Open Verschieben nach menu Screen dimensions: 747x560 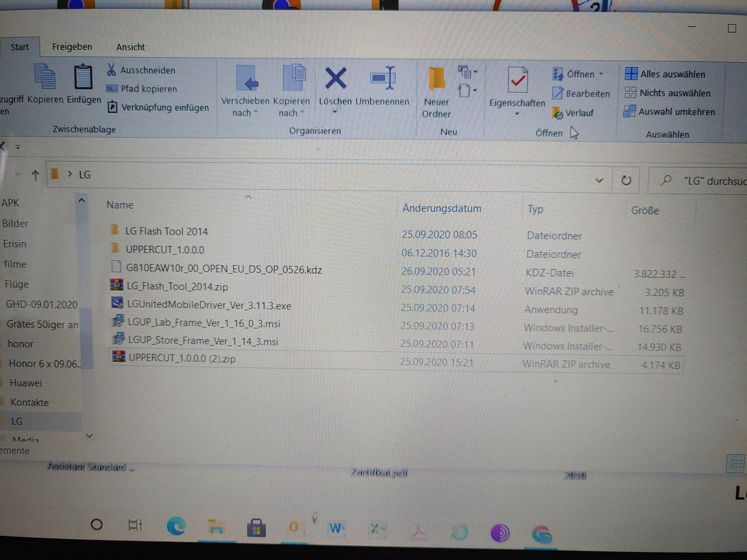(245, 92)
